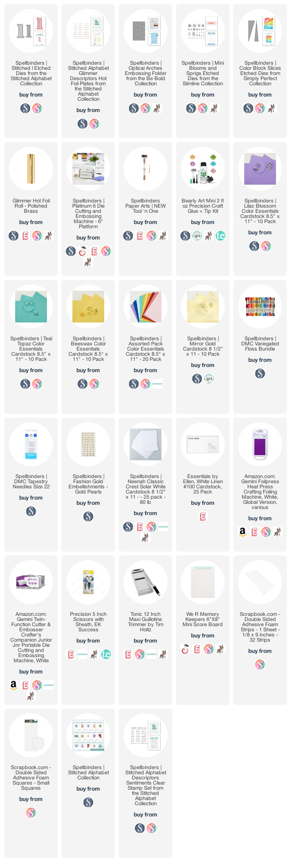
Task: Click the dog store icon under Glimmer Hot Foil Roll
Action: (48, 236)
